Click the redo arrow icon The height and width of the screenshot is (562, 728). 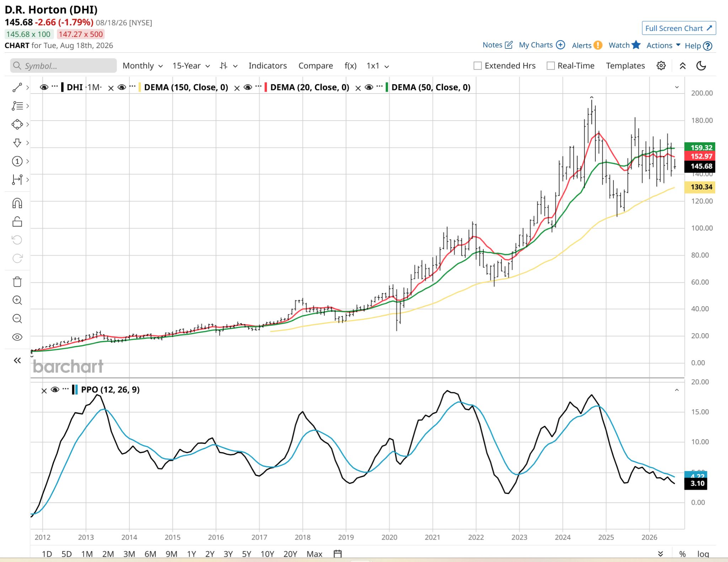pos(17,258)
